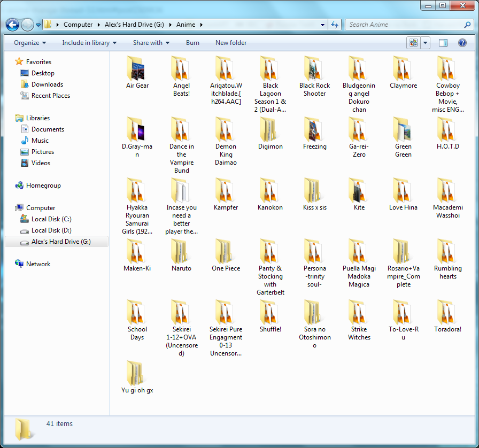This screenshot has width=479, height=448.
Task: Expand the arrow after Alex's Hard Drive in breadcrumb
Action: 170,25
